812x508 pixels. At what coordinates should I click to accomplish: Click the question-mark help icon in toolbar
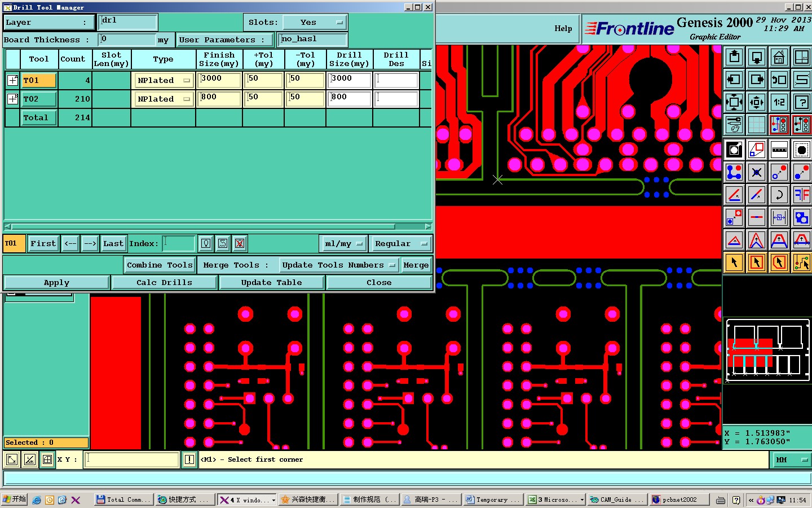click(x=802, y=102)
